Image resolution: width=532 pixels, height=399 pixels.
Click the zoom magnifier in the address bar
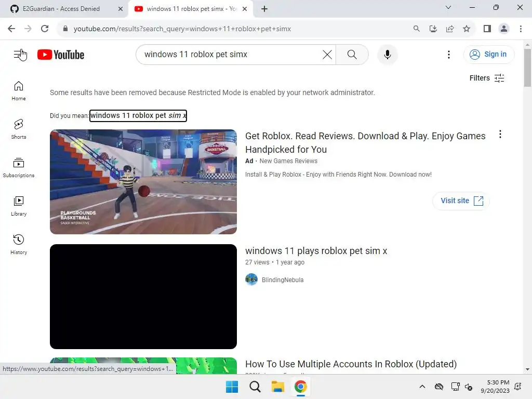[416, 29]
